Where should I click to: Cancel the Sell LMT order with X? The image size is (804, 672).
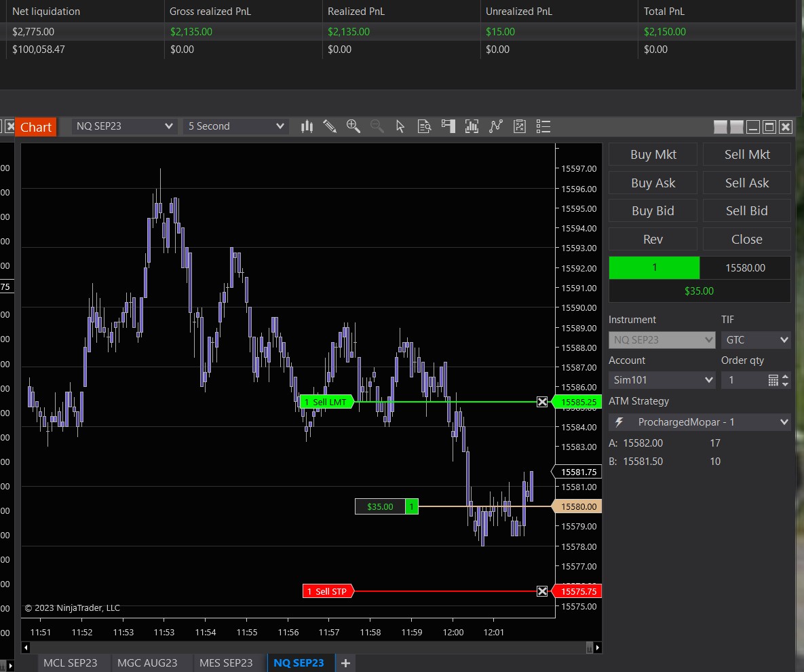click(542, 402)
